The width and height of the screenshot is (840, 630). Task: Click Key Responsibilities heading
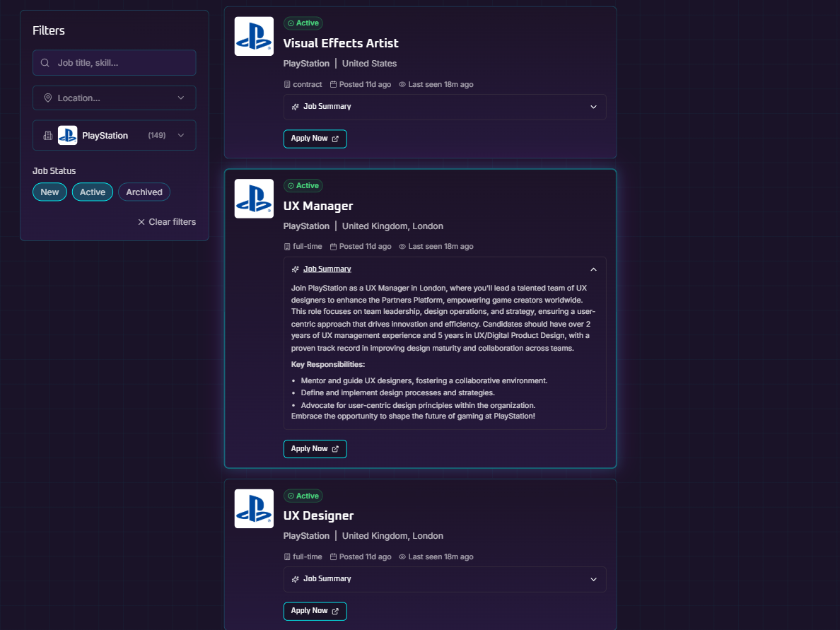(328, 365)
